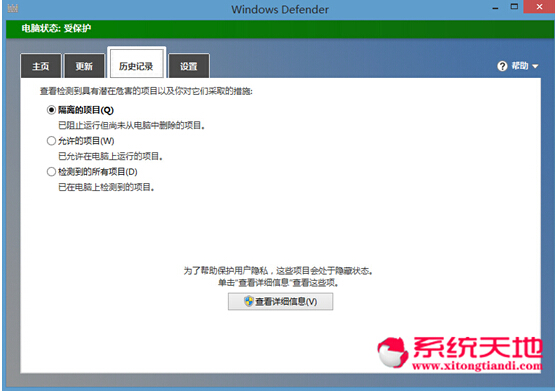This screenshot has height=392, width=559.
Task: Click the 查看详细信息(V) button
Action: click(x=281, y=301)
